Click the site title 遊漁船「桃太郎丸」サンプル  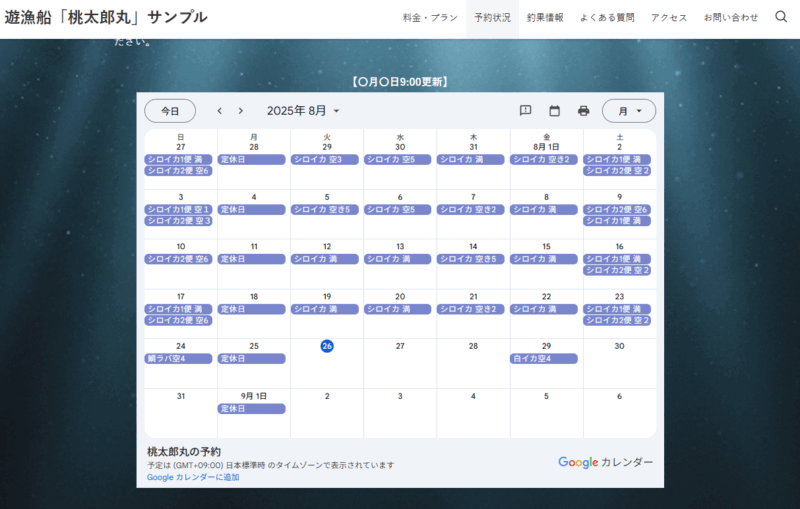click(x=106, y=17)
